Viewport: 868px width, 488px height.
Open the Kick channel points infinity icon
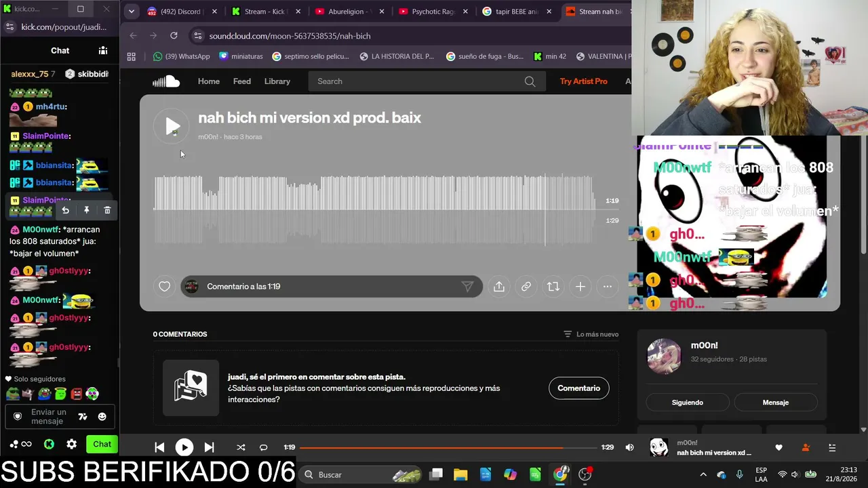coord(26,445)
